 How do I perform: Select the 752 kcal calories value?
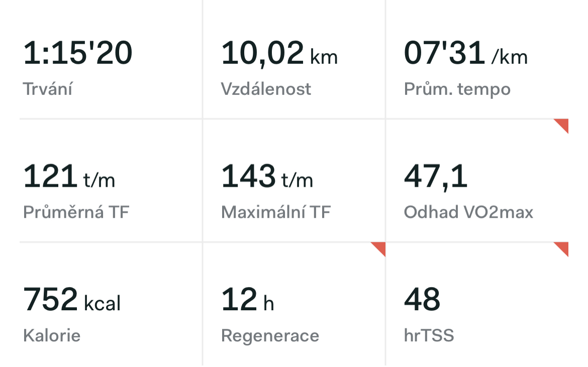point(72,299)
